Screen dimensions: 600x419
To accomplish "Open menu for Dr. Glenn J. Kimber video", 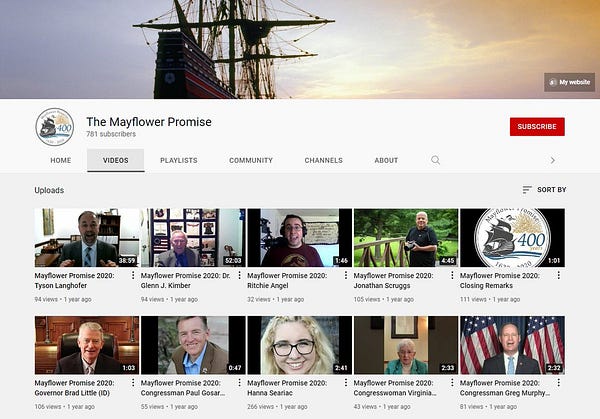I will pyautogui.click(x=239, y=275).
